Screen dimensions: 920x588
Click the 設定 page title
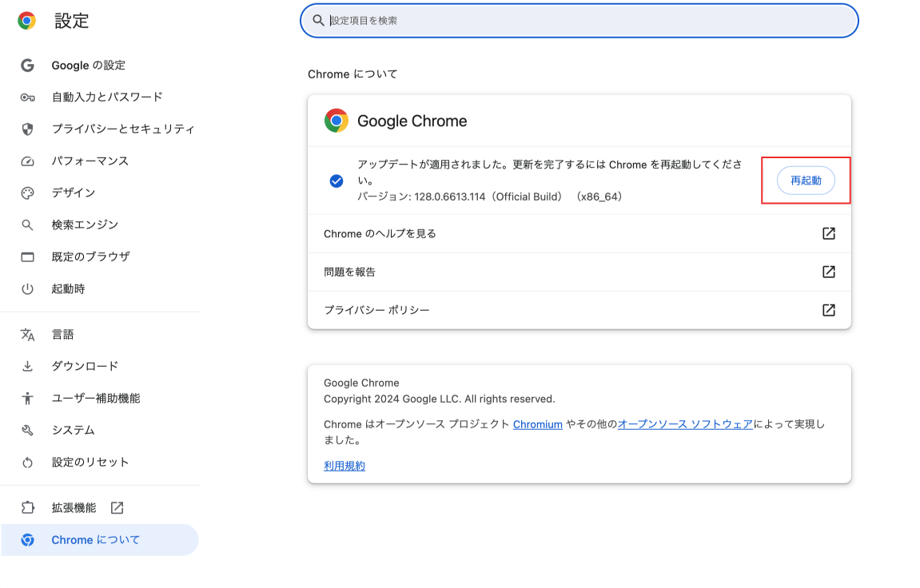tap(72, 21)
